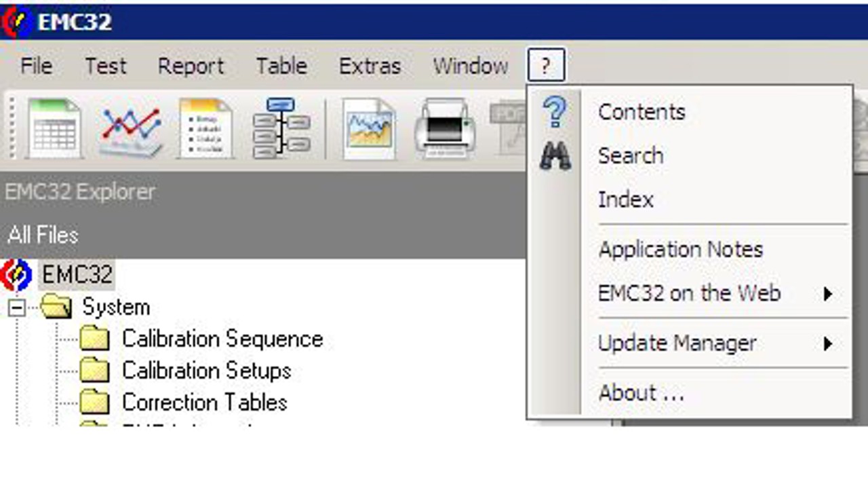Select the EMC32 root tree label
This screenshot has width=868, height=488.
click(77, 275)
